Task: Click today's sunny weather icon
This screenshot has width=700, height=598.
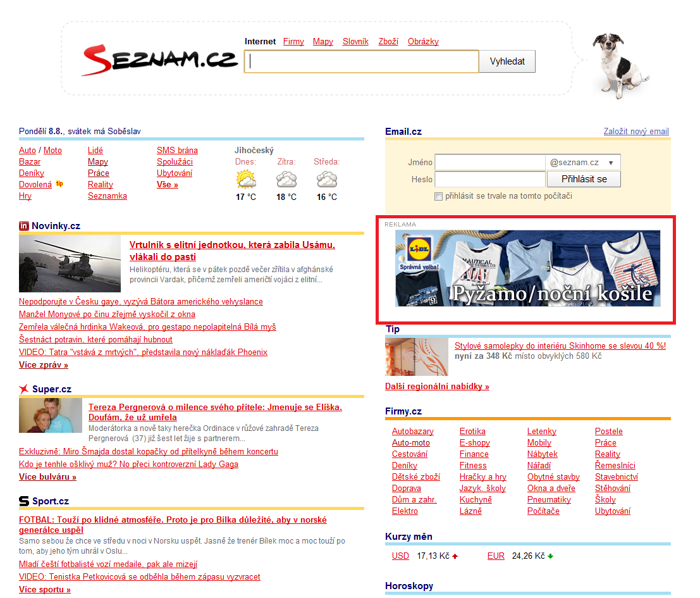Action: point(246,179)
